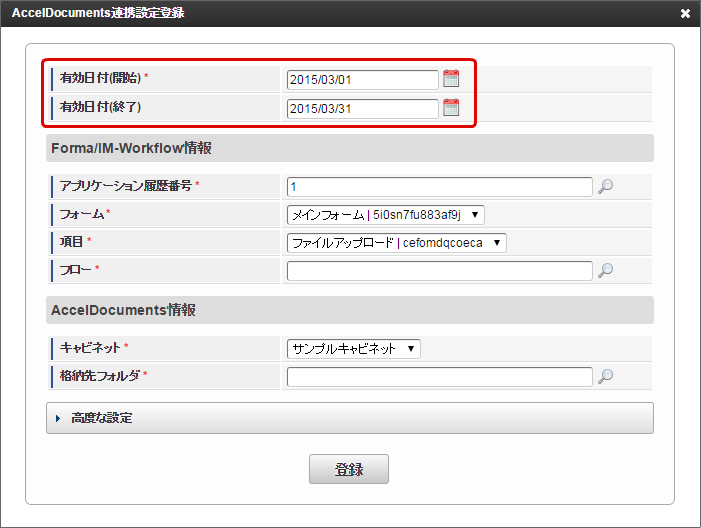Click the アプリケーション履歴番号 input field

tap(439, 187)
